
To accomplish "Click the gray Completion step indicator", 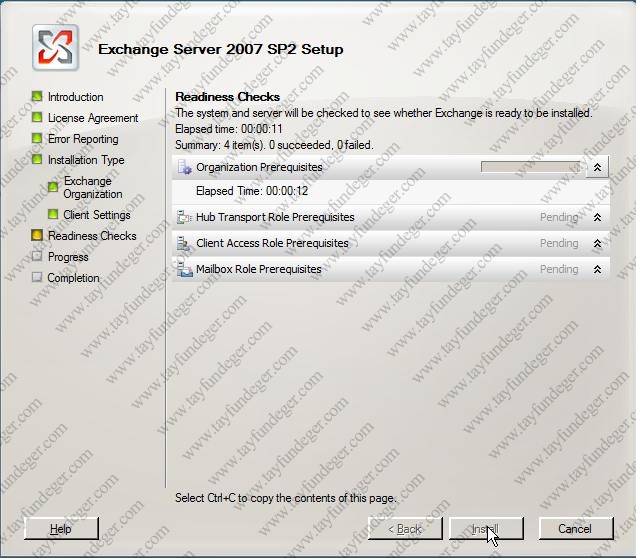I will [37, 277].
